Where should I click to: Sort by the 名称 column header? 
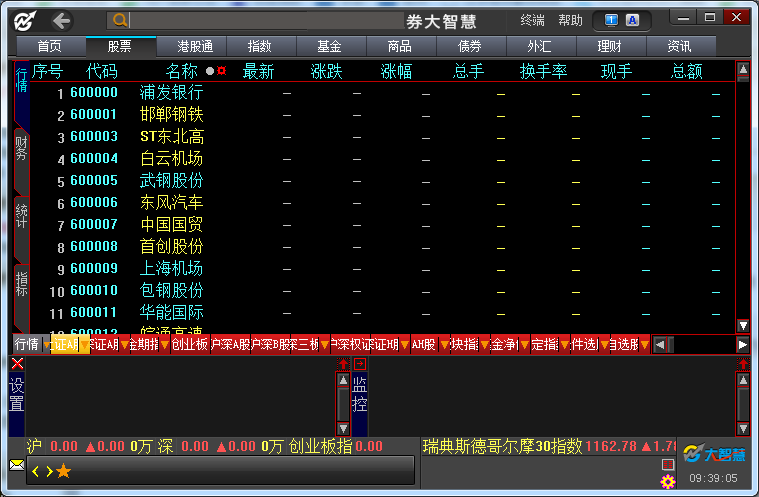point(182,72)
